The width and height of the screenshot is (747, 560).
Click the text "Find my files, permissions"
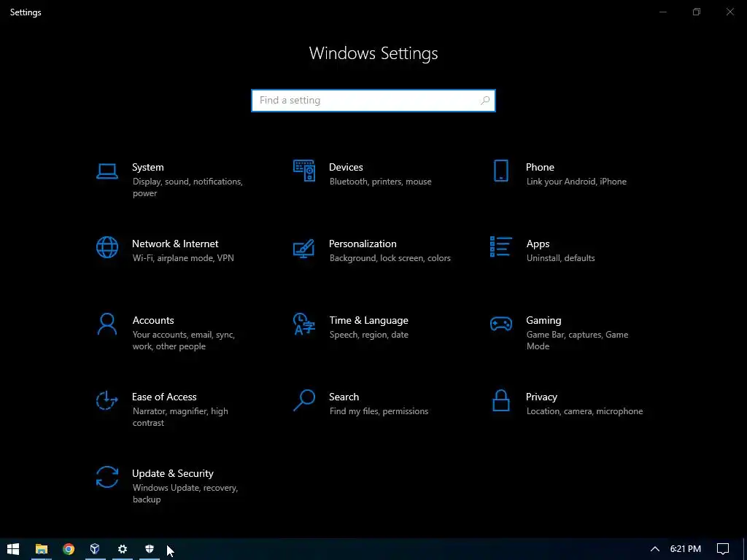379,411
